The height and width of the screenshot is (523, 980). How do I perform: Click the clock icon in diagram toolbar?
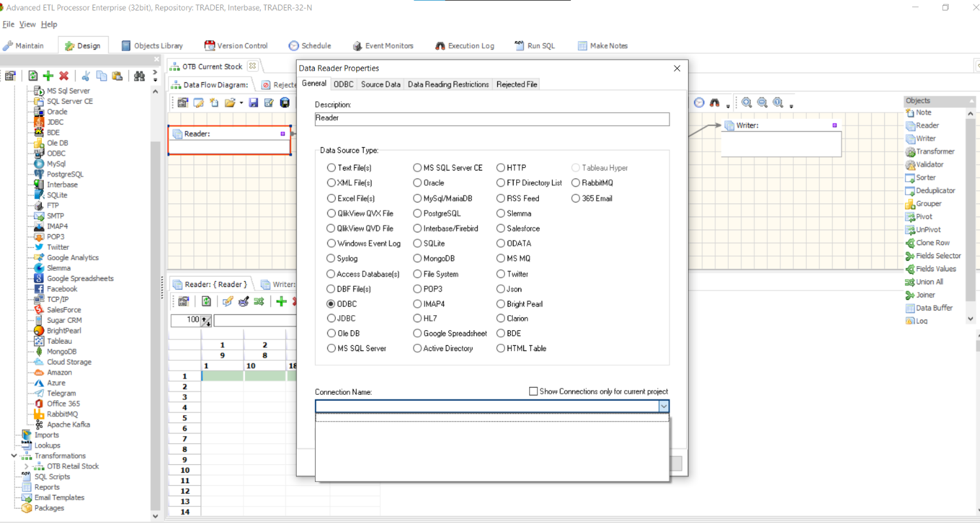(699, 103)
